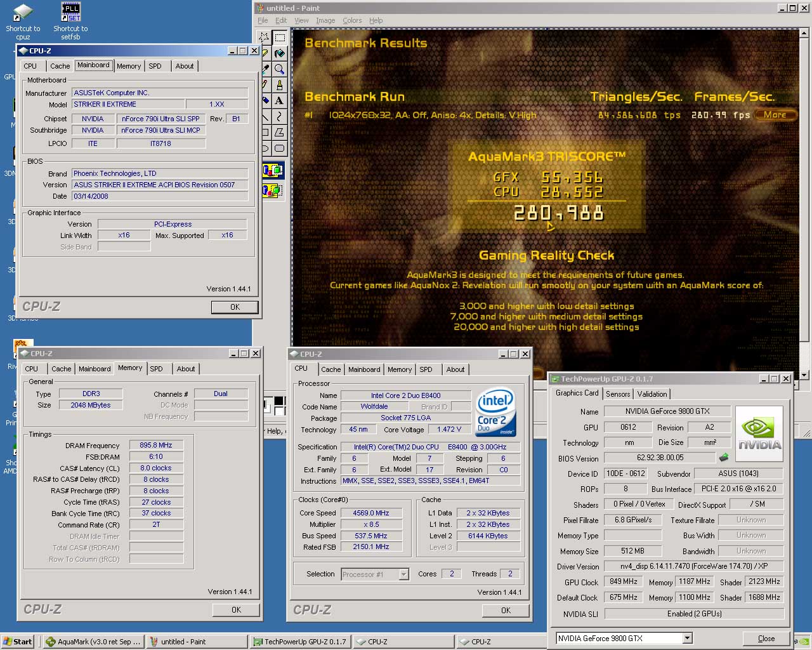Select the CPU tab in the CPU-Z Mainboard window
812x650 pixels.
pyautogui.click(x=30, y=66)
